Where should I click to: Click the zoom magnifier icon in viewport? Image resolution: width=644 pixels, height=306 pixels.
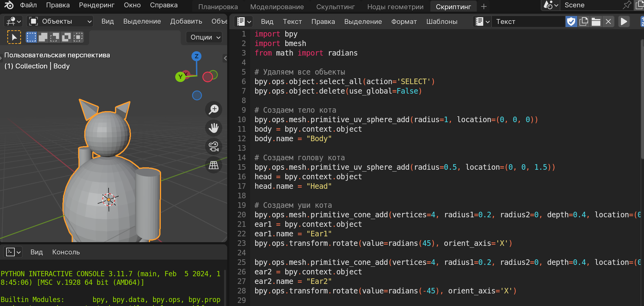214,110
